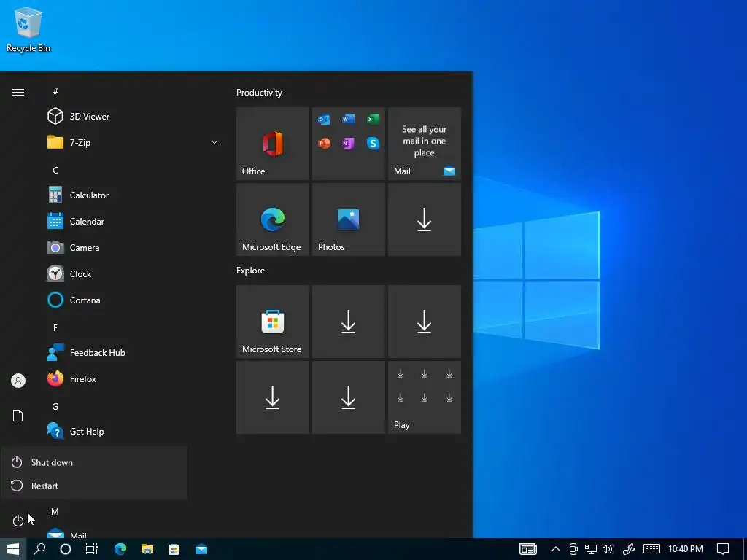The image size is (747, 560).
Task: Open the Microsoft Store tile
Action: click(x=273, y=322)
